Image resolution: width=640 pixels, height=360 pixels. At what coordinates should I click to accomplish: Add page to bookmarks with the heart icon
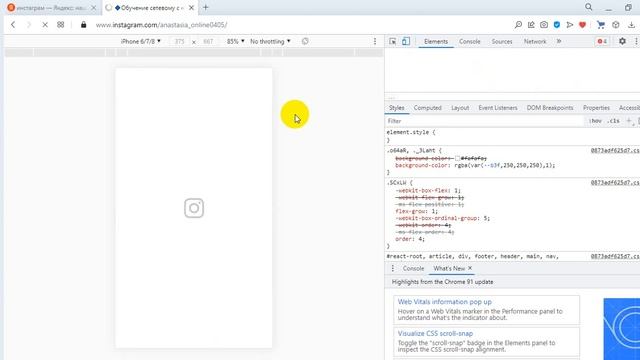[x=582, y=25]
